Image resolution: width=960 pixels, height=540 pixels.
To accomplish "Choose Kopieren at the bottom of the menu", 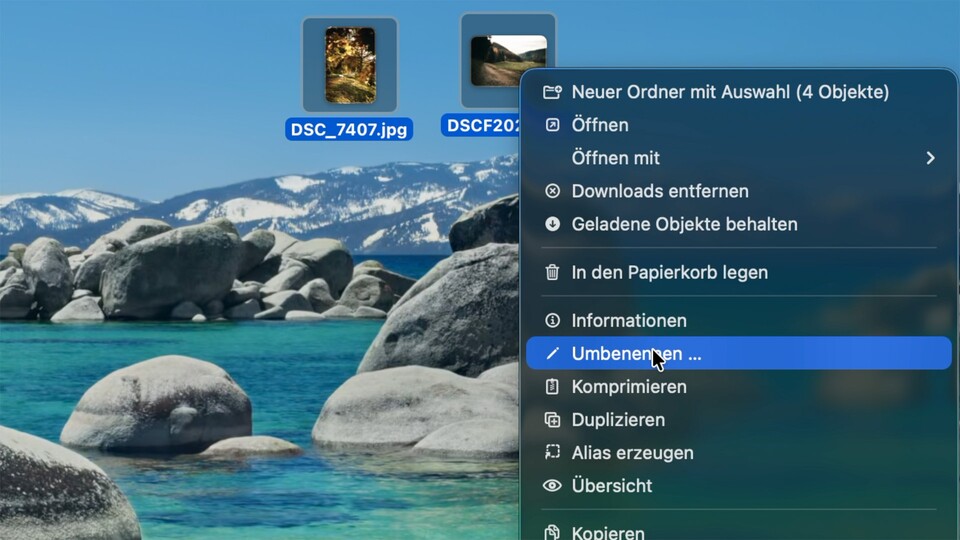I will click(x=607, y=532).
